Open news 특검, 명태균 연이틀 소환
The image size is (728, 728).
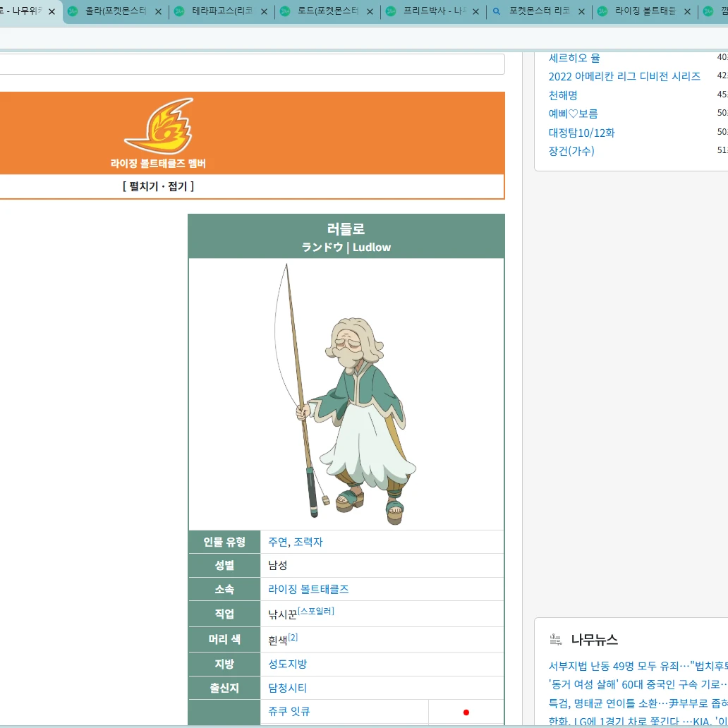click(x=638, y=703)
